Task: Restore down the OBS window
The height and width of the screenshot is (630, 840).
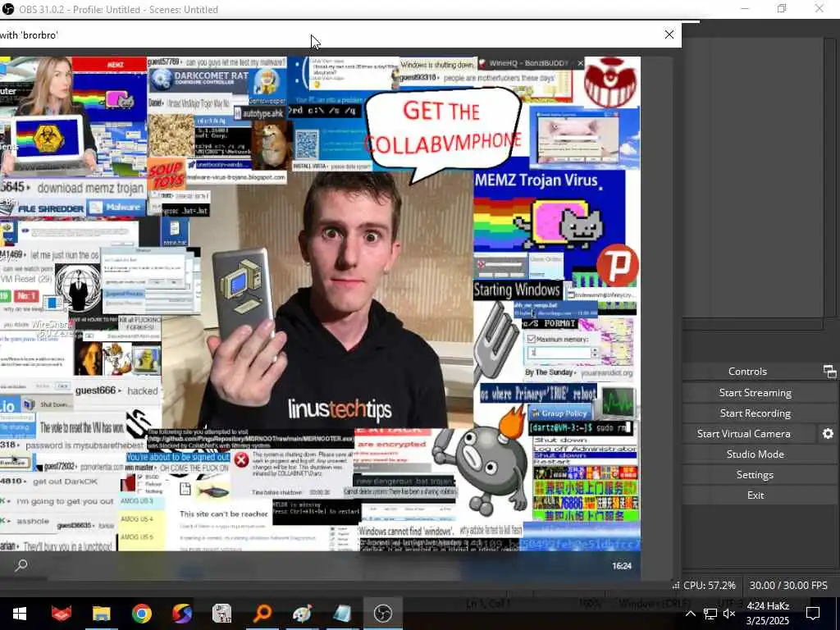Action: point(782,8)
